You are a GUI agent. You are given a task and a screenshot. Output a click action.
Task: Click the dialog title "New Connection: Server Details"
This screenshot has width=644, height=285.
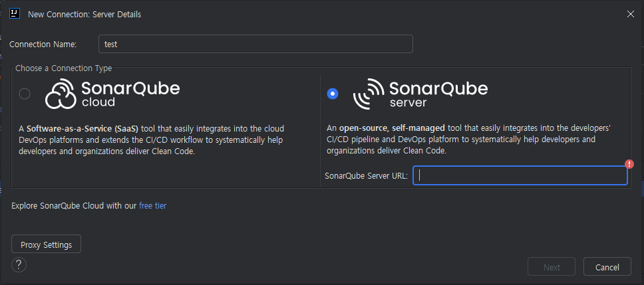84,14
